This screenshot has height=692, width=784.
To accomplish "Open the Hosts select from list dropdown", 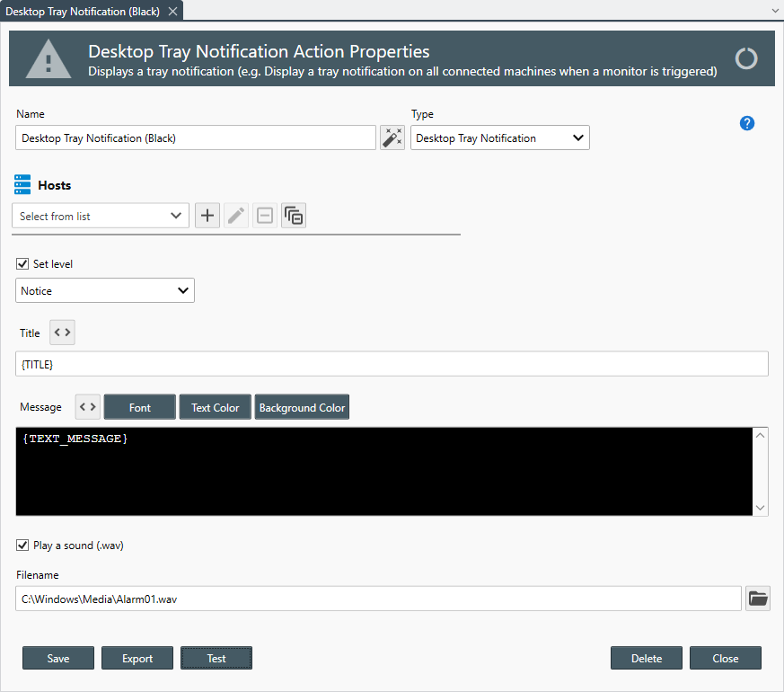I will 101,216.
